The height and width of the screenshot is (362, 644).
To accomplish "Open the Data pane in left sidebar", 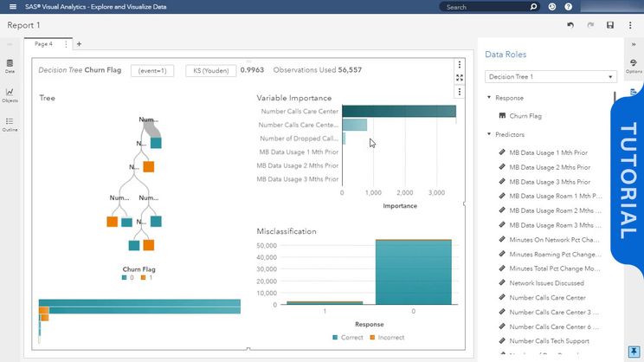I will (10, 66).
